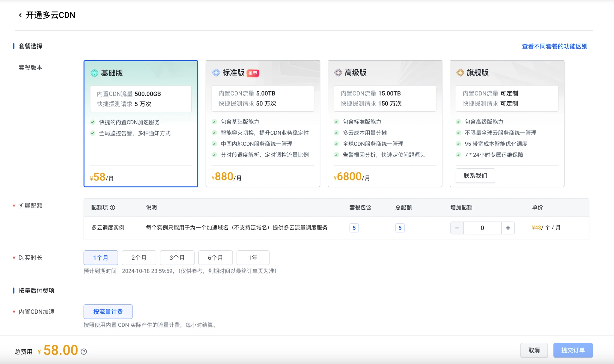Screen dimensions: 614x364
Task: Choose the 6个月 duration option
Action: [215, 258]
